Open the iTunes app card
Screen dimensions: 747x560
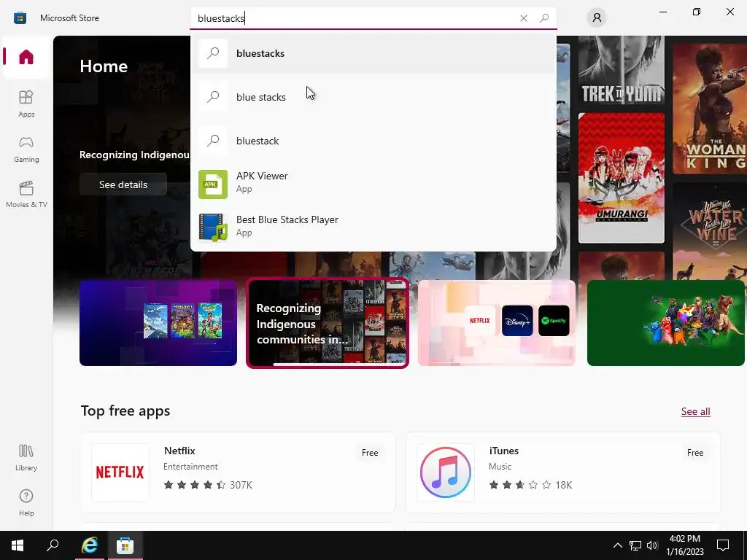pos(562,472)
